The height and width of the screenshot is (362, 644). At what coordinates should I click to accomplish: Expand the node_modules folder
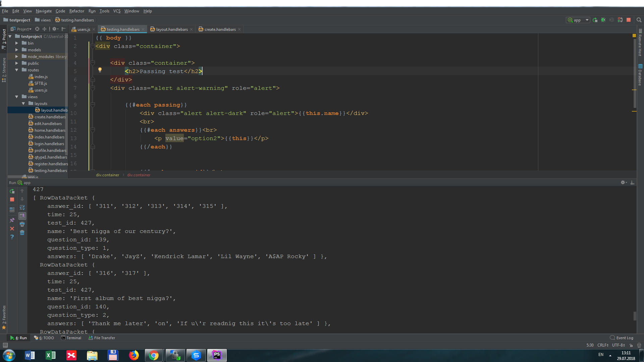[x=17, y=57]
